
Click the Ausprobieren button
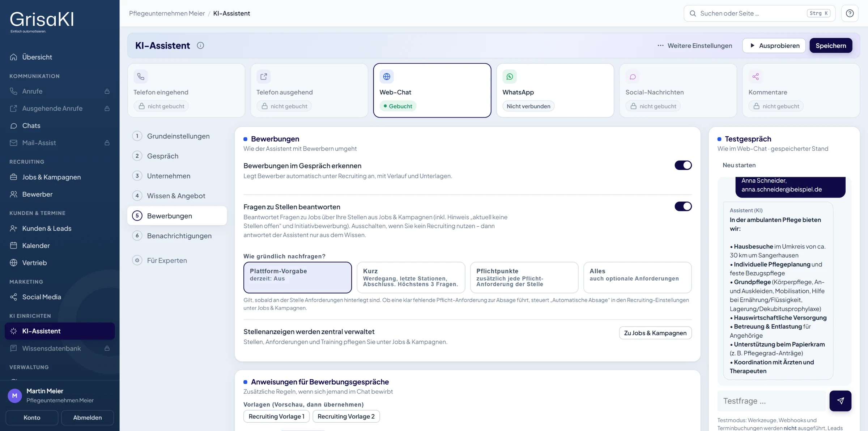[x=774, y=46]
